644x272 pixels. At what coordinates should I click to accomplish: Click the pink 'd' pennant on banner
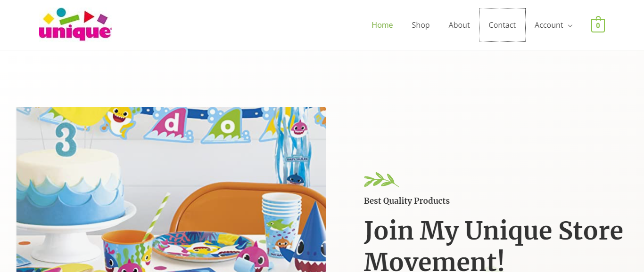(x=169, y=125)
